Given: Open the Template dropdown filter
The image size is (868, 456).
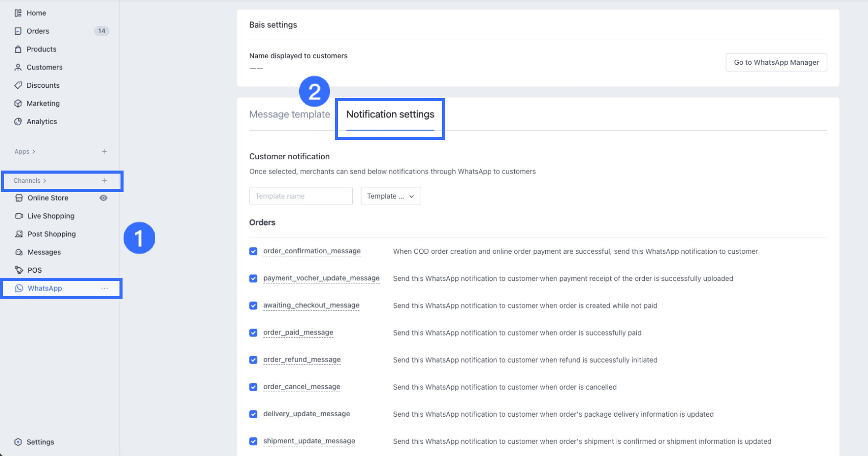Looking at the screenshot, I should [391, 196].
